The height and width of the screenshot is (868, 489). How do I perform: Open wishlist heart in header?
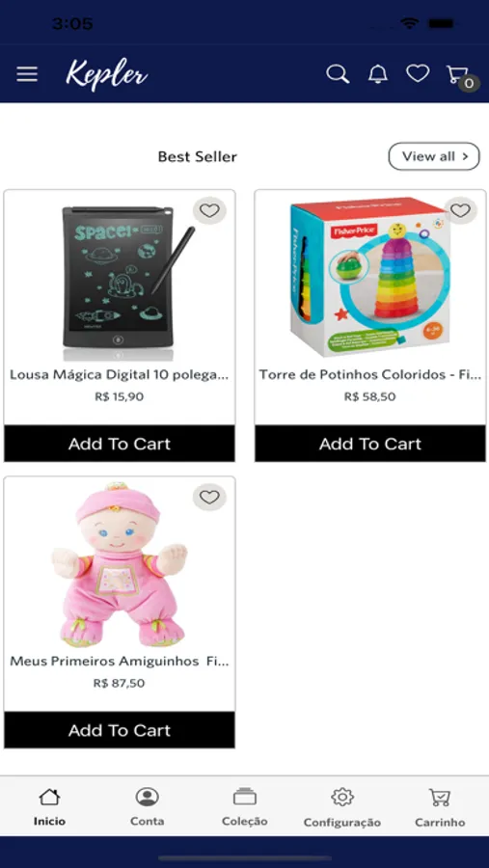coord(418,73)
